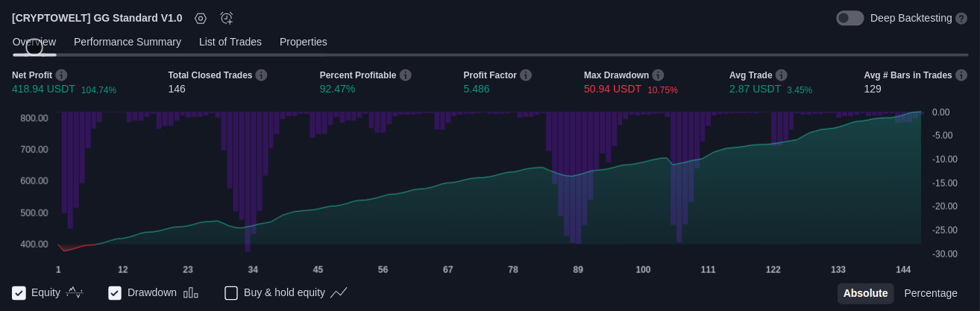Open strategy settings hexagon icon

point(201,18)
